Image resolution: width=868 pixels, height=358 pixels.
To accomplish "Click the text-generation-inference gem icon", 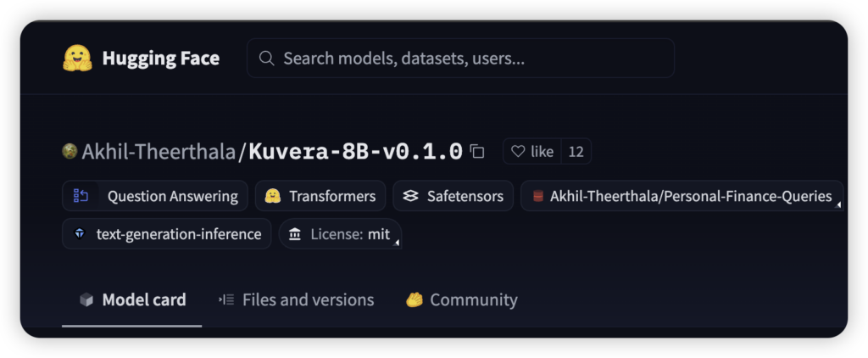I will pos(81,234).
